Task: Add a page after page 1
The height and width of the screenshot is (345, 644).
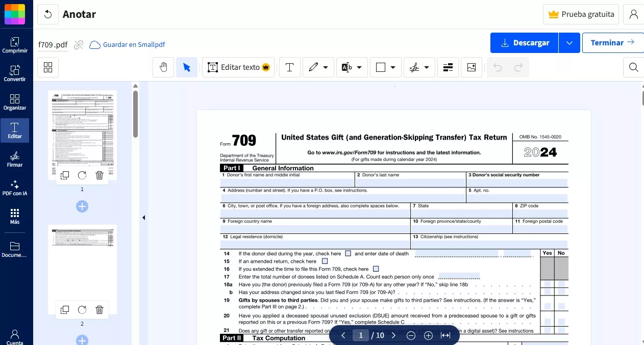Action: coord(82,206)
